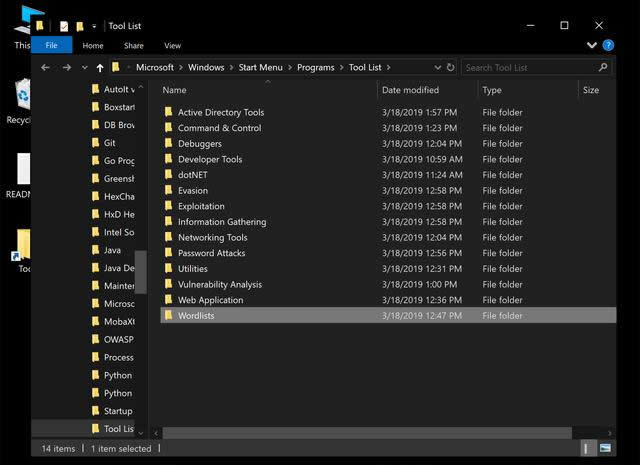
Task: Switch to the View ribbon tab
Action: click(172, 45)
